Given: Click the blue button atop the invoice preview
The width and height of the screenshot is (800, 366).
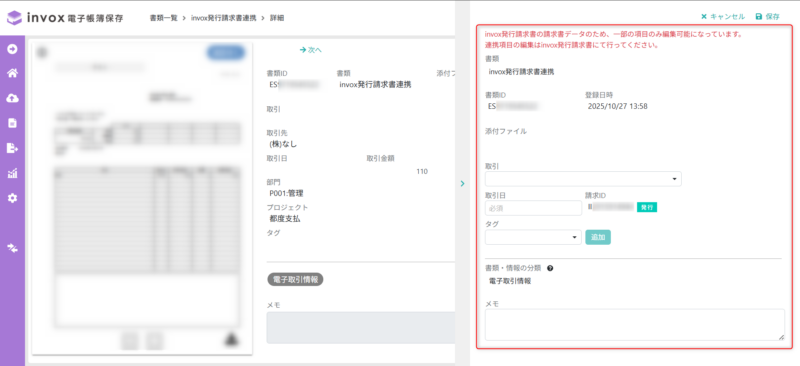Looking at the screenshot, I should [226, 53].
